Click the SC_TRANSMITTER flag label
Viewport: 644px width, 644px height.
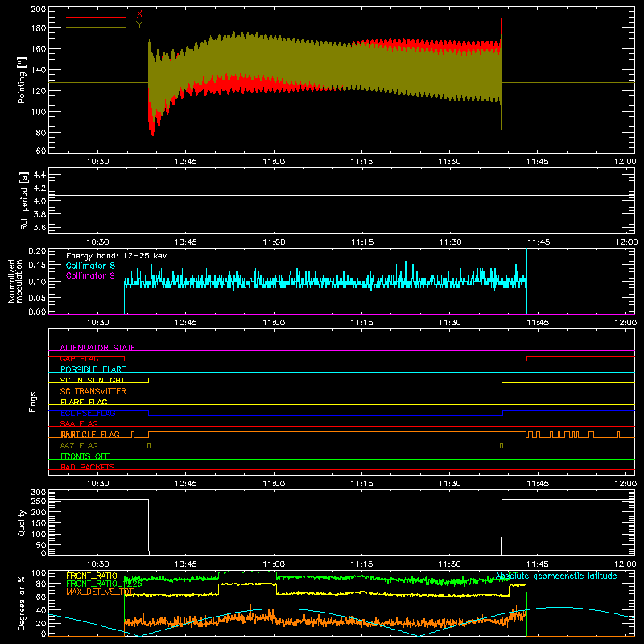(x=93, y=391)
